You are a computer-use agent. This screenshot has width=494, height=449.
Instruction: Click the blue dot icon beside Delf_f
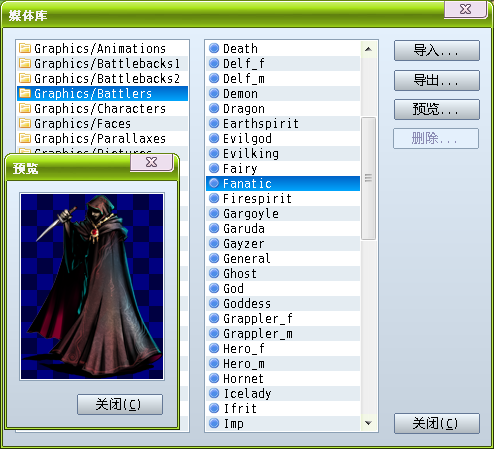pos(214,63)
